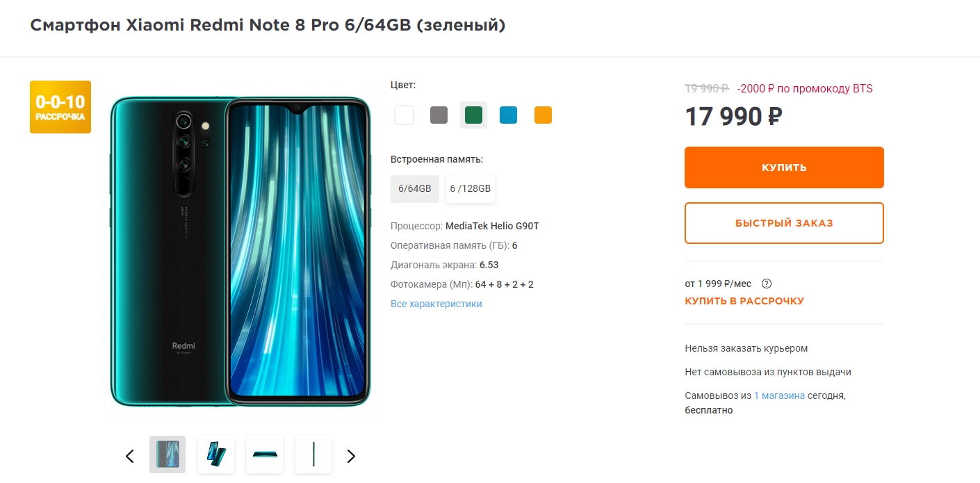This screenshot has height=483, width=980.
Task: Go to previous gallery image arrow
Action: (x=130, y=456)
